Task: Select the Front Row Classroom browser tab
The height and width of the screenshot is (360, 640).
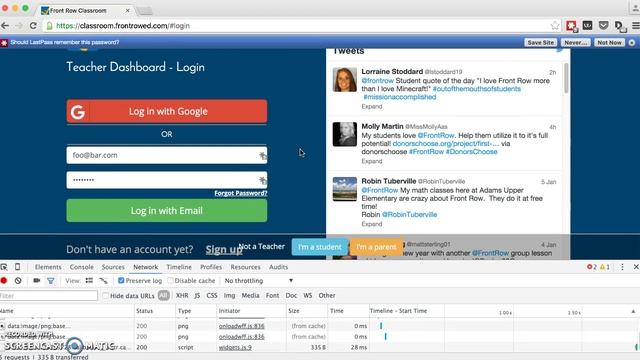Action: 86,11
